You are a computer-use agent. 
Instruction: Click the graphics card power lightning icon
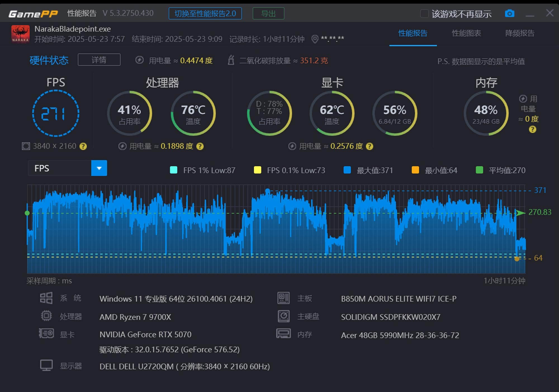tap(292, 146)
